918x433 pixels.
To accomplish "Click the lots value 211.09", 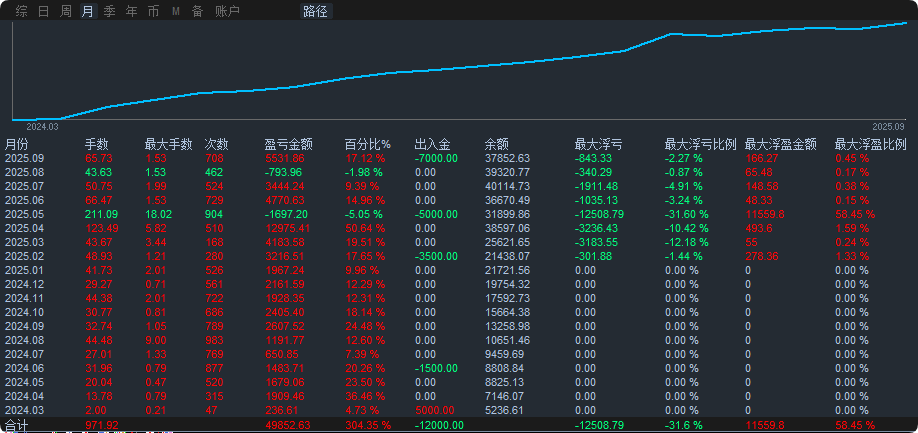I will [x=101, y=214].
